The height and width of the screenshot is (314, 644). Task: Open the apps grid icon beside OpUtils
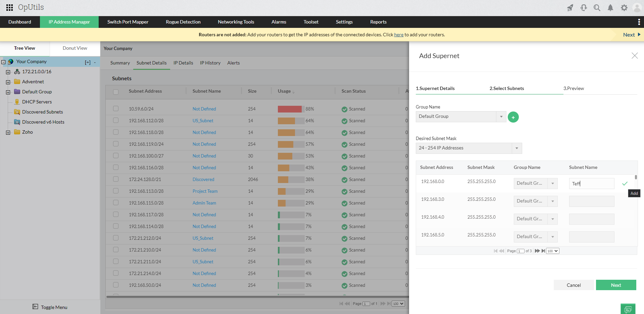click(9, 7)
